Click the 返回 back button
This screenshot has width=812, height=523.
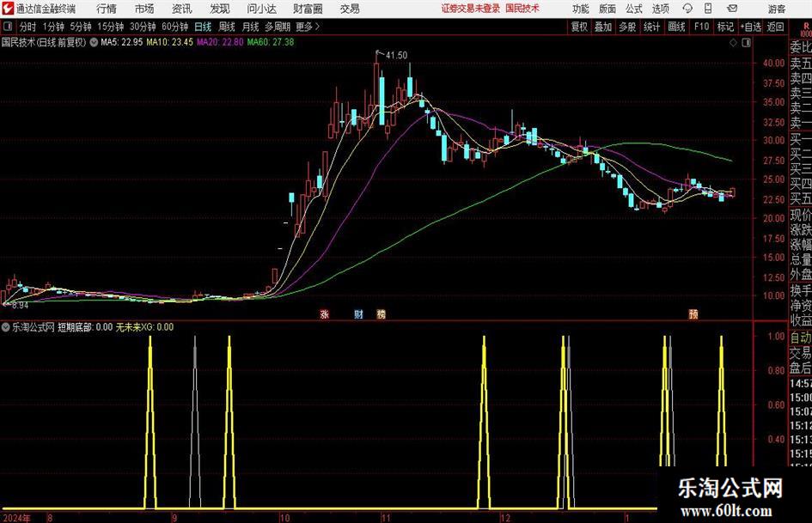pyautogui.click(x=775, y=27)
